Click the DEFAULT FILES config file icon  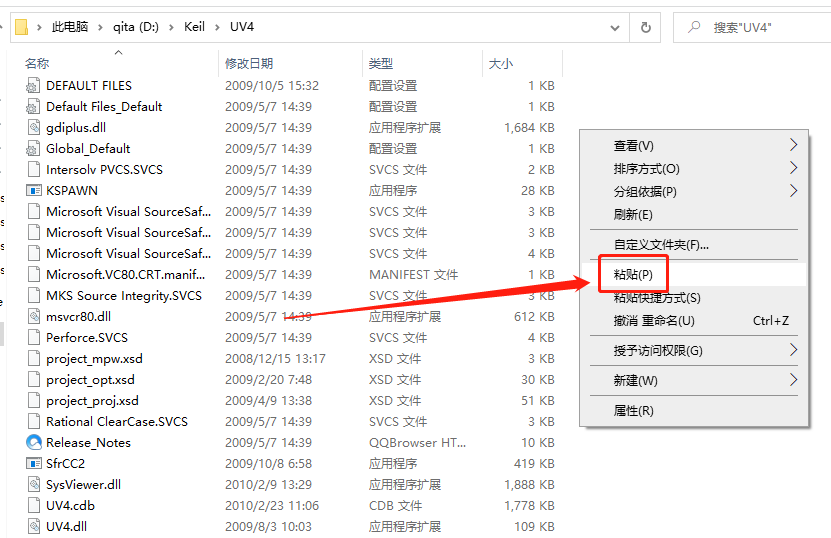(33, 85)
